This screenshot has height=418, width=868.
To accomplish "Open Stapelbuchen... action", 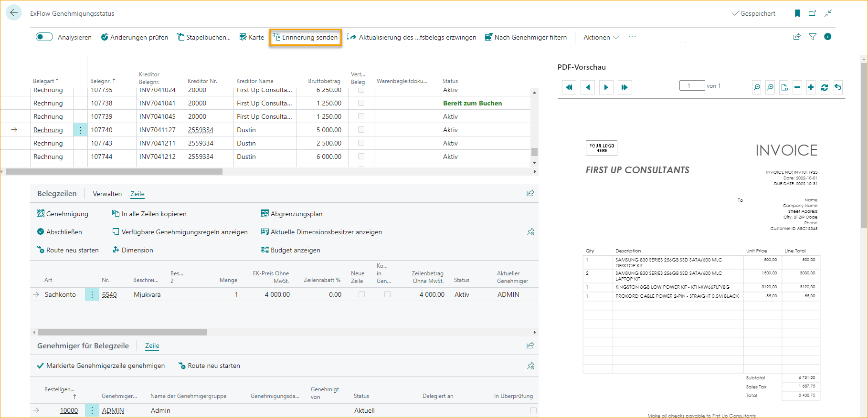I will pyautogui.click(x=204, y=37).
